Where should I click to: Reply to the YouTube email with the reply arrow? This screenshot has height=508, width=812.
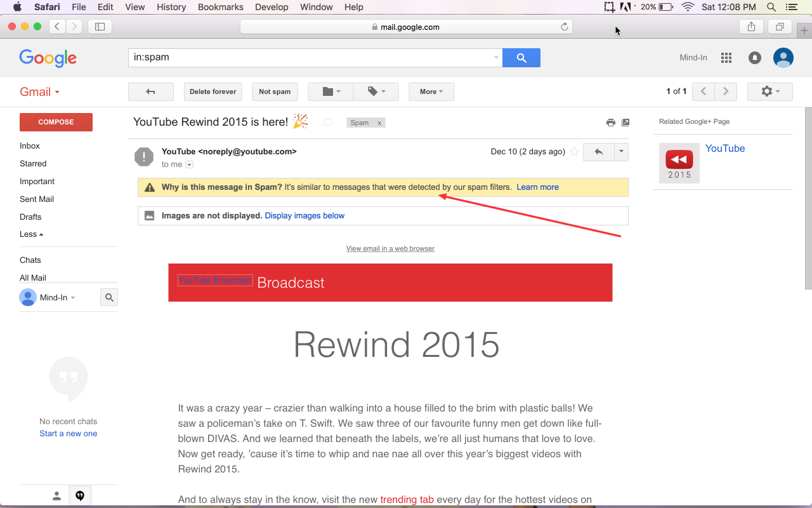(x=597, y=152)
